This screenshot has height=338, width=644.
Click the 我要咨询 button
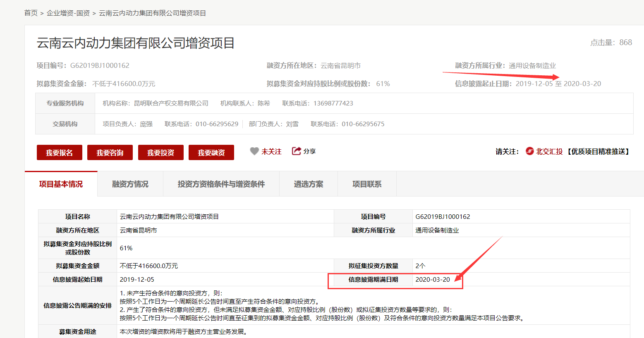pyautogui.click(x=110, y=152)
